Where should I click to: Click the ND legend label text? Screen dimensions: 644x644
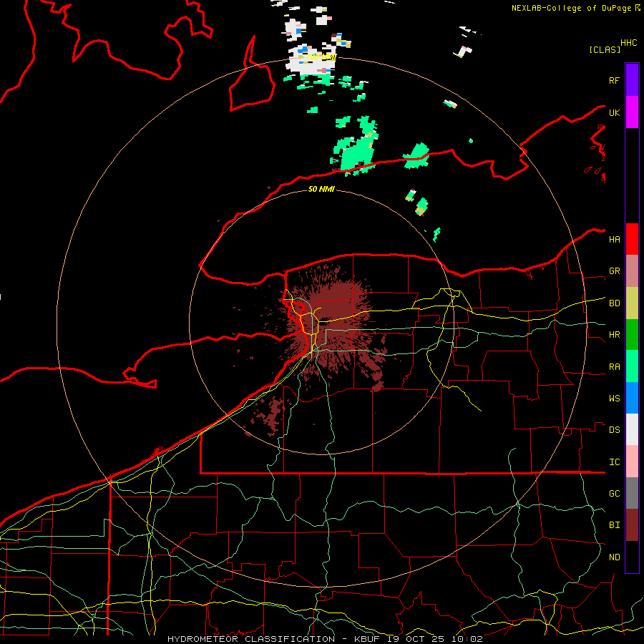click(614, 557)
